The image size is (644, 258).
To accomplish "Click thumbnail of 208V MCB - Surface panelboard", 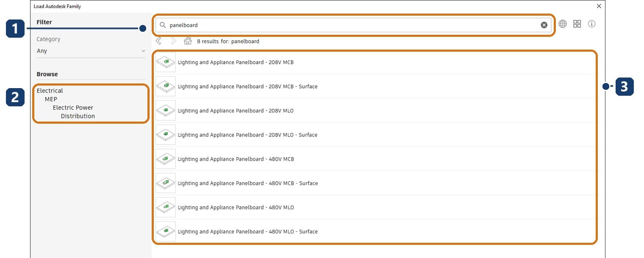I will [166, 86].
